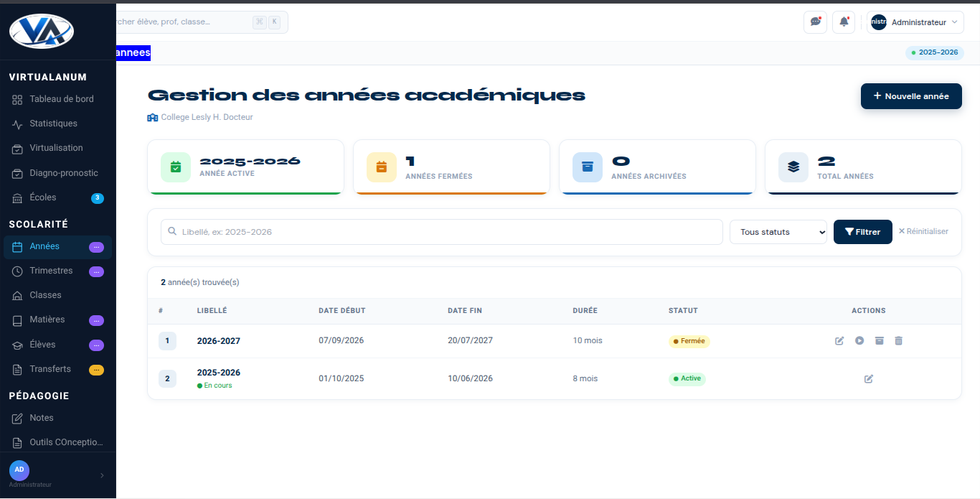
Task: Focus the Libellé search field
Action: click(442, 232)
